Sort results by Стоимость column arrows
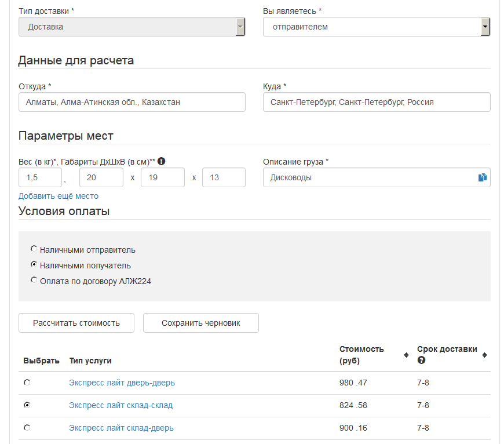This screenshot has height=444, width=504. click(406, 355)
